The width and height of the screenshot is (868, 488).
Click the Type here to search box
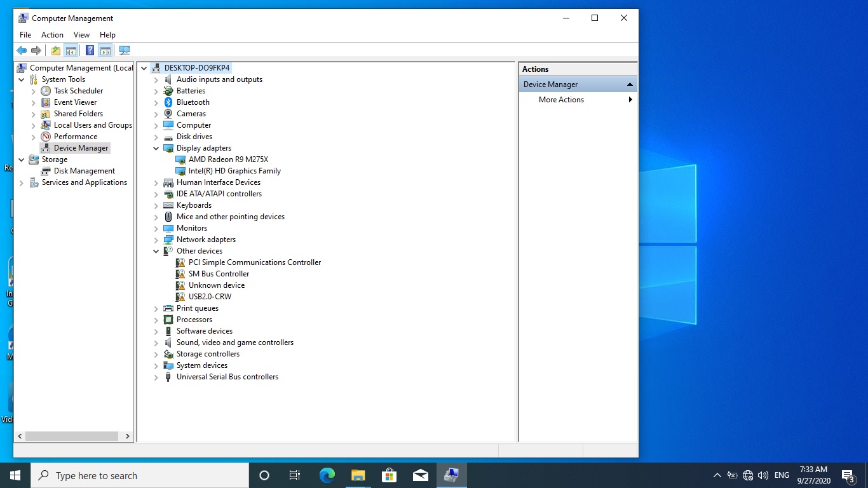coord(140,475)
